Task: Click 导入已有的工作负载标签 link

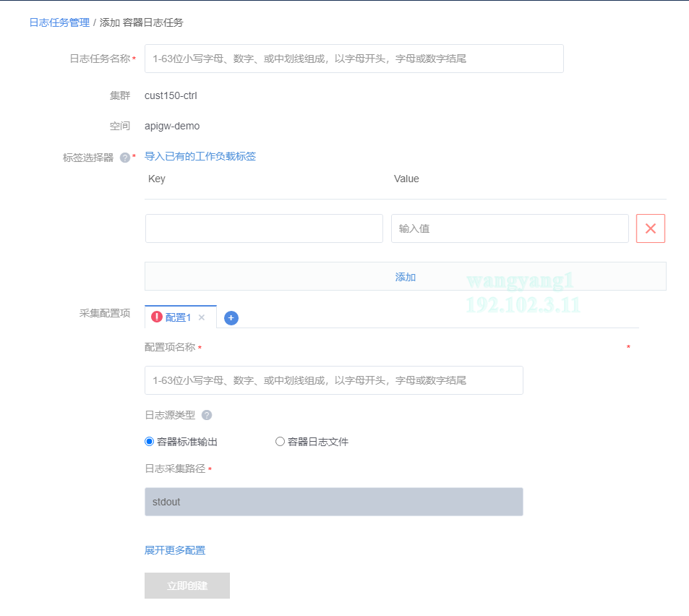Action: tap(200, 156)
